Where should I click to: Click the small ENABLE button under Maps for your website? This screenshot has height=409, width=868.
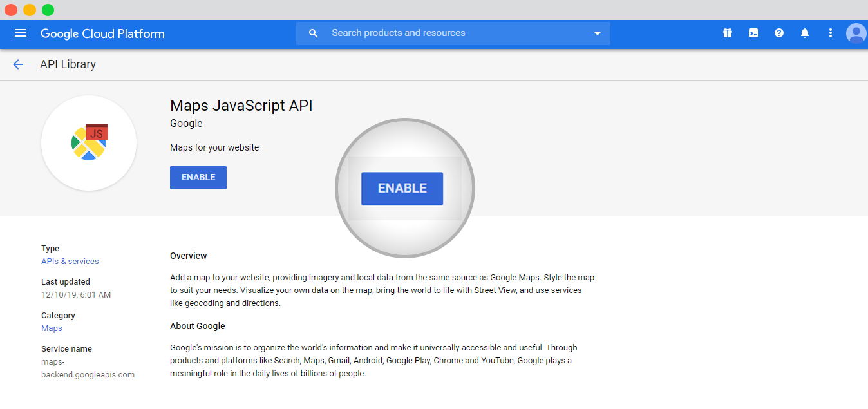coord(198,178)
